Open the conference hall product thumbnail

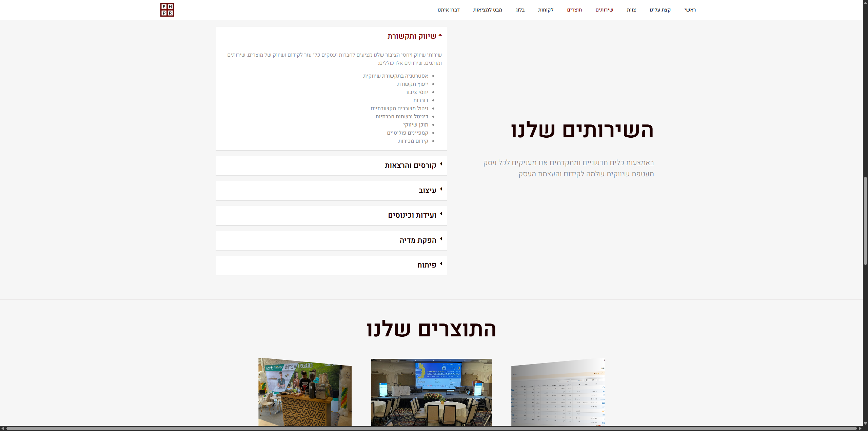(x=431, y=392)
